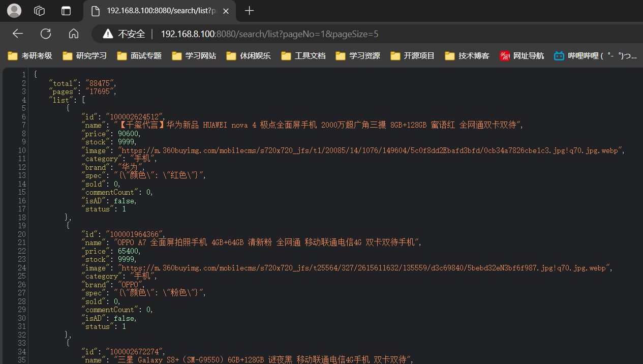Close the 192.168.8.100:8080 tab
The width and height of the screenshot is (643, 364).
(x=226, y=11)
